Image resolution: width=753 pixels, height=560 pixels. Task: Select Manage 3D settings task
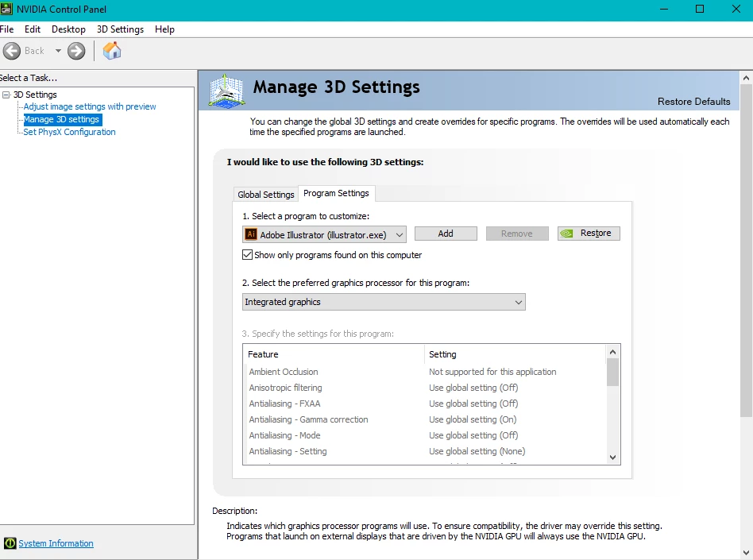(61, 119)
